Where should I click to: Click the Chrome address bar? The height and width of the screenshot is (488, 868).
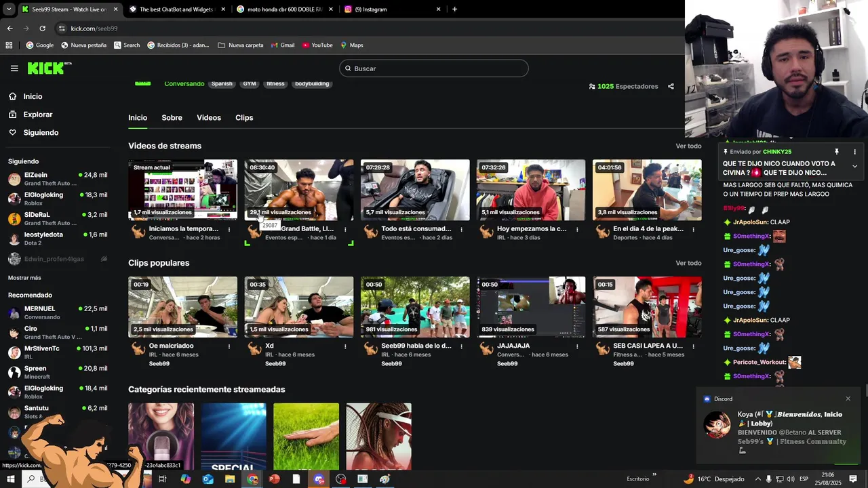[x=366, y=28]
